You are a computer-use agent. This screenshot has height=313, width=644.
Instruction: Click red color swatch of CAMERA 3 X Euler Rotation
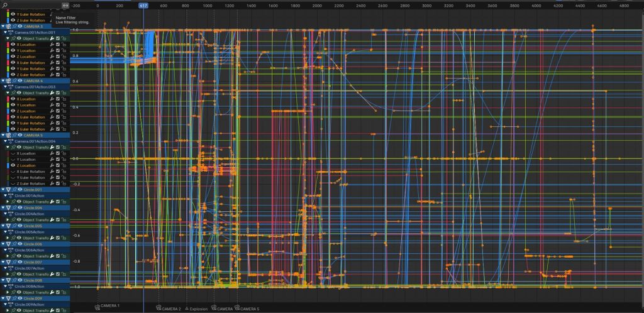tap(7, 63)
